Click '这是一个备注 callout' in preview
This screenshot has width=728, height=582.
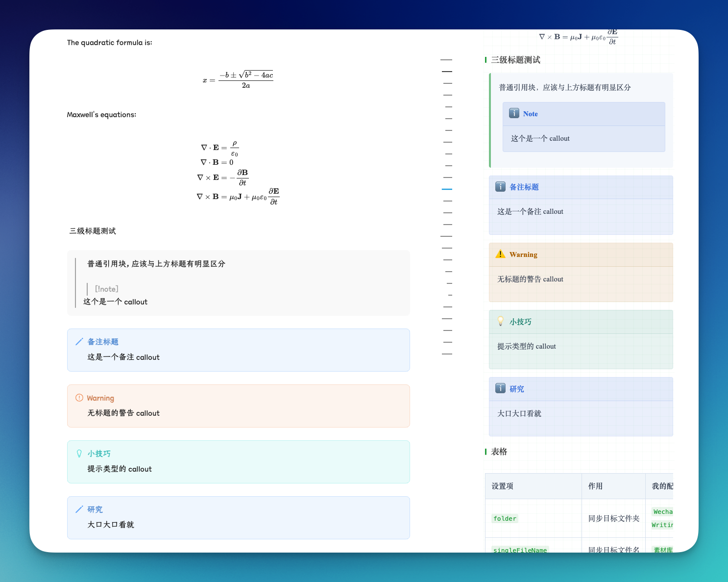[531, 211]
